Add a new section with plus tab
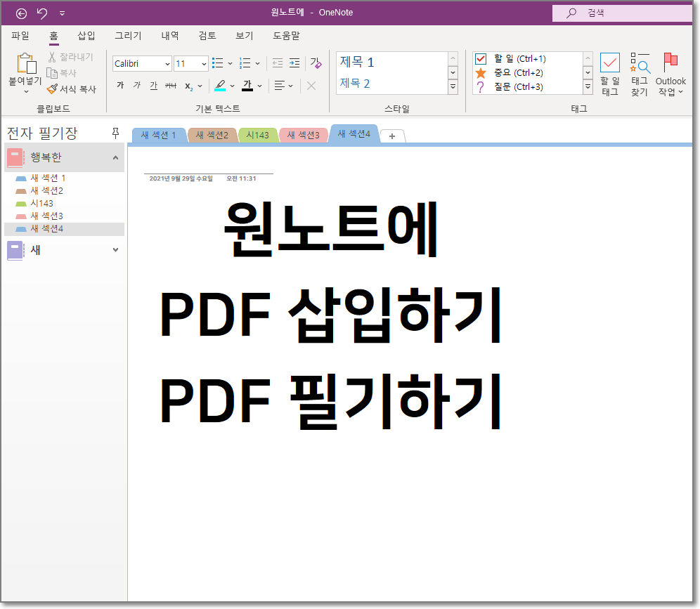The height and width of the screenshot is (609, 700). tap(392, 136)
